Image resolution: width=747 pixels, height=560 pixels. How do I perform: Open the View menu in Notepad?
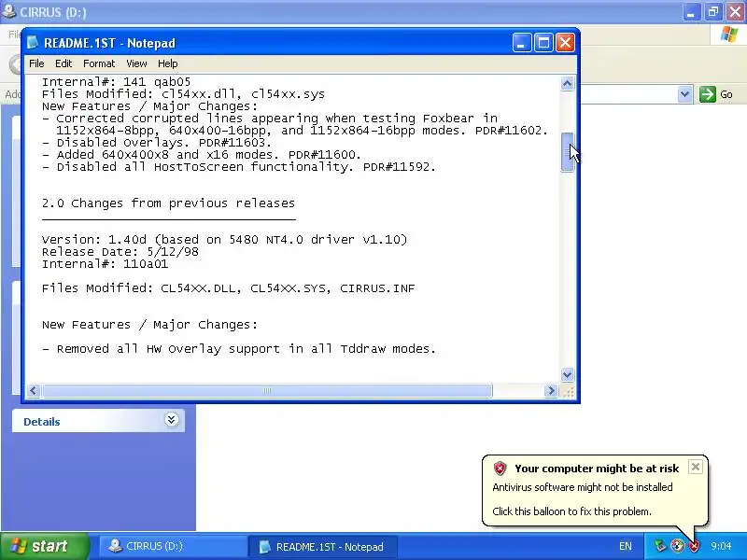coord(136,63)
